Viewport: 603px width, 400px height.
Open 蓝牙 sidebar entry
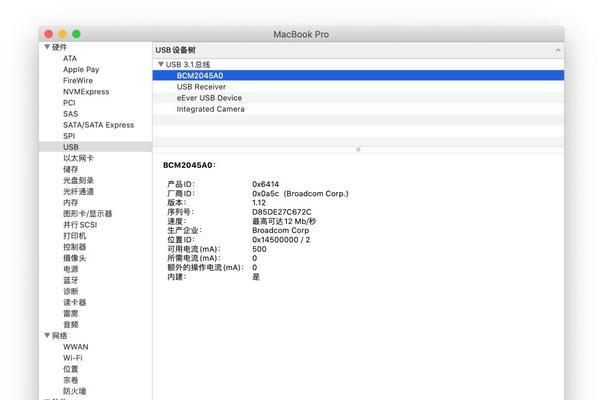[70, 280]
